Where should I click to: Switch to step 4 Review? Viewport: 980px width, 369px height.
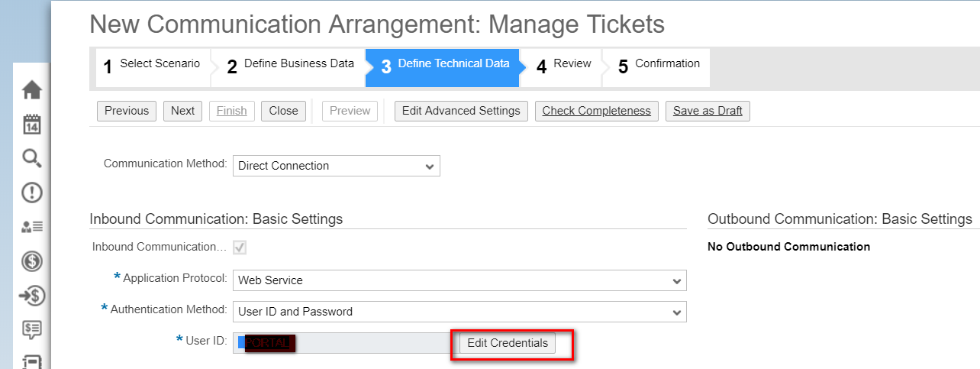click(564, 66)
